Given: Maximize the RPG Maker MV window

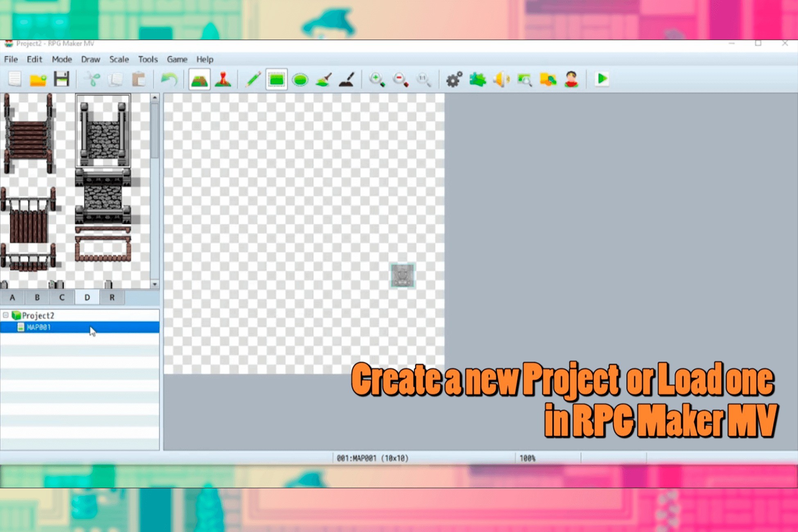Looking at the screenshot, I should point(758,43).
